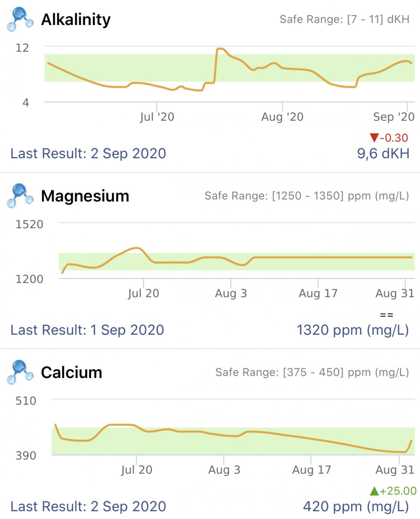Tap the 420 ppm (mg/L) value
The width and height of the screenshot is (420, 519).
pos(356,506)
